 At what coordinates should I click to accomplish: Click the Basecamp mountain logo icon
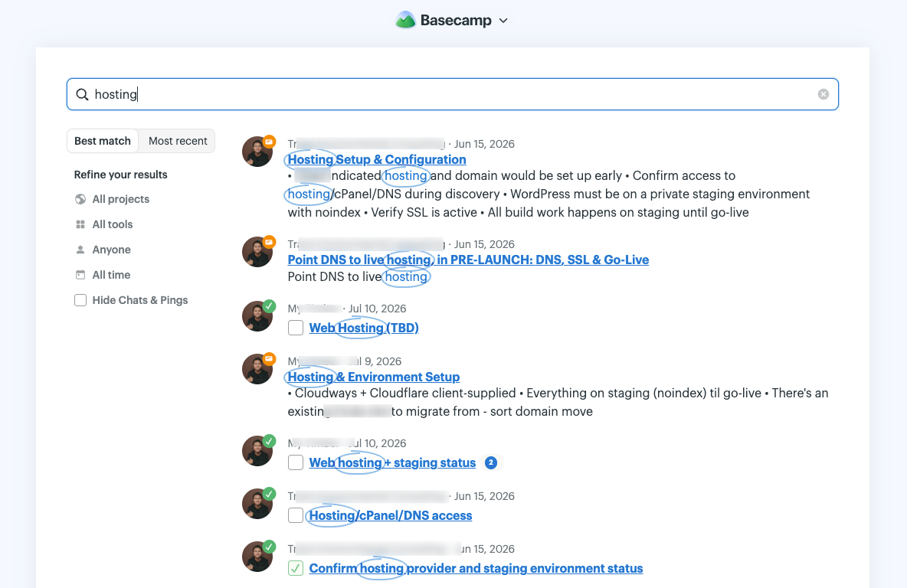[405, 20]
